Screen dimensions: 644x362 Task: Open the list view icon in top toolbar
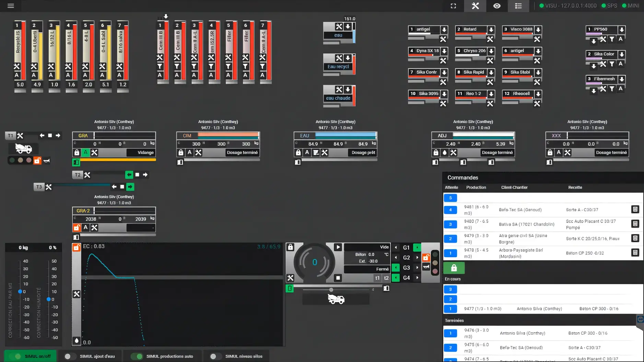[518, 6]
